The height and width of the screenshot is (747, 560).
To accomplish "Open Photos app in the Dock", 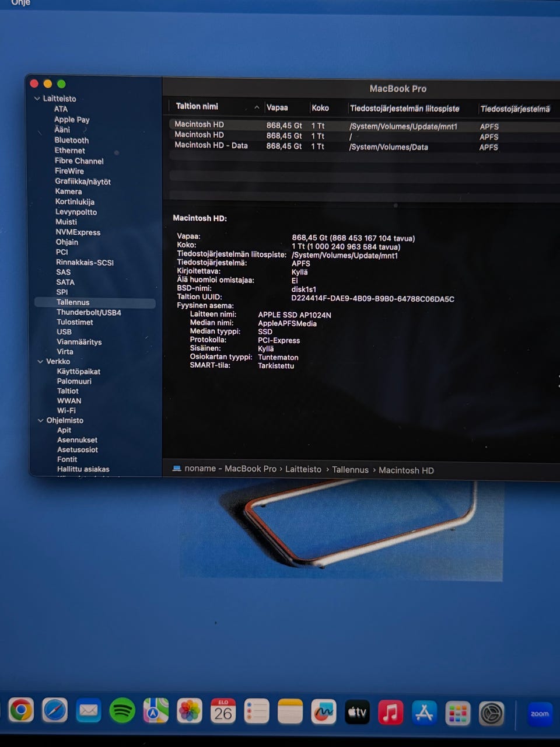I will pos(190,711).
